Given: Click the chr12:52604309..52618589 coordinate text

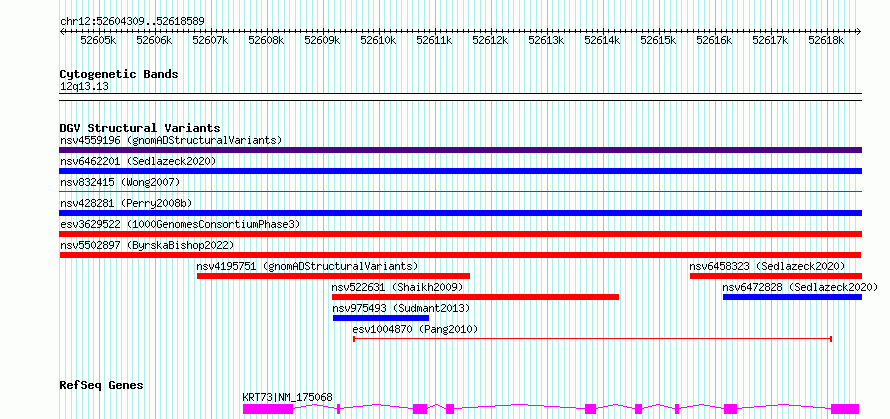Looking at the screenshot, I should 132,21.
